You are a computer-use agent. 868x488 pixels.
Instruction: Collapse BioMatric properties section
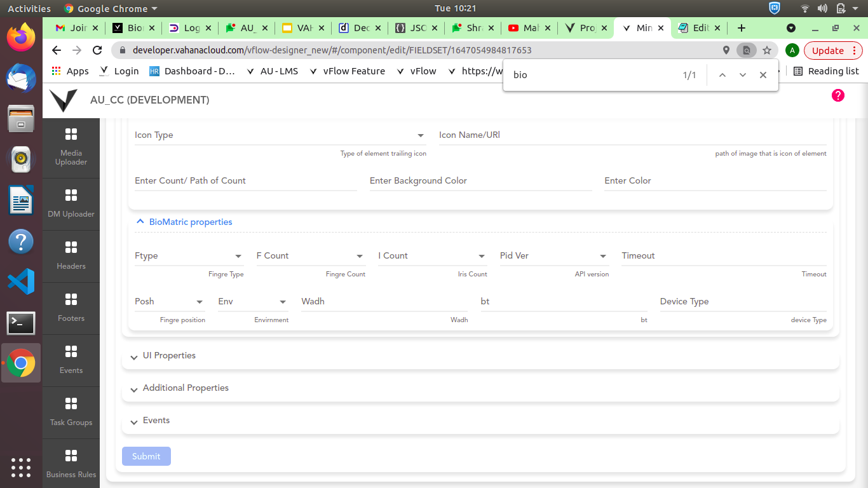(184, 222)
